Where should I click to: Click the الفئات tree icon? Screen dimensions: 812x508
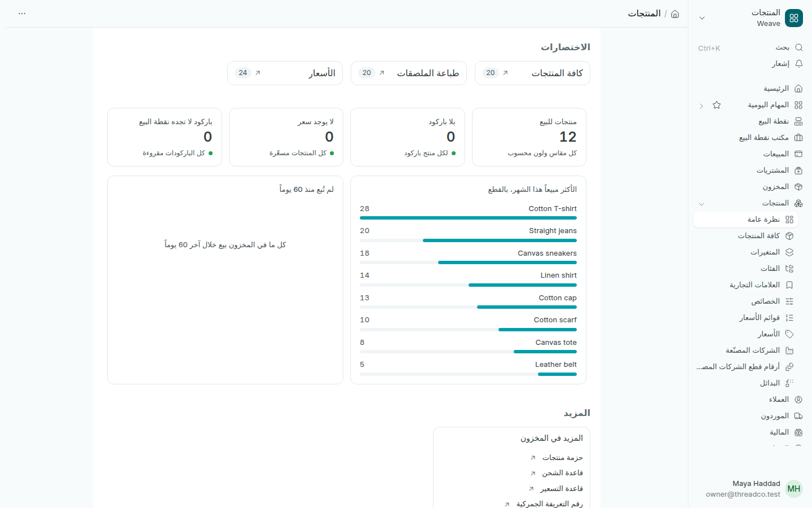point(789,269)
